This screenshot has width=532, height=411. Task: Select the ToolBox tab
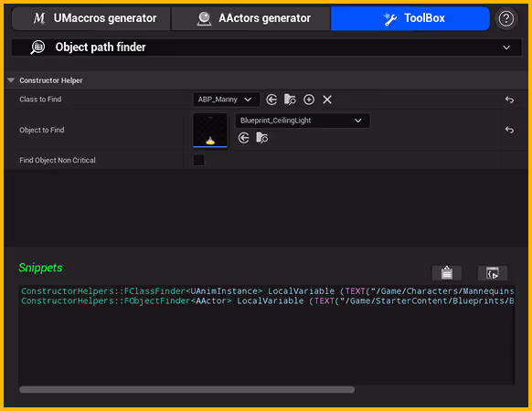pos(410,18)
